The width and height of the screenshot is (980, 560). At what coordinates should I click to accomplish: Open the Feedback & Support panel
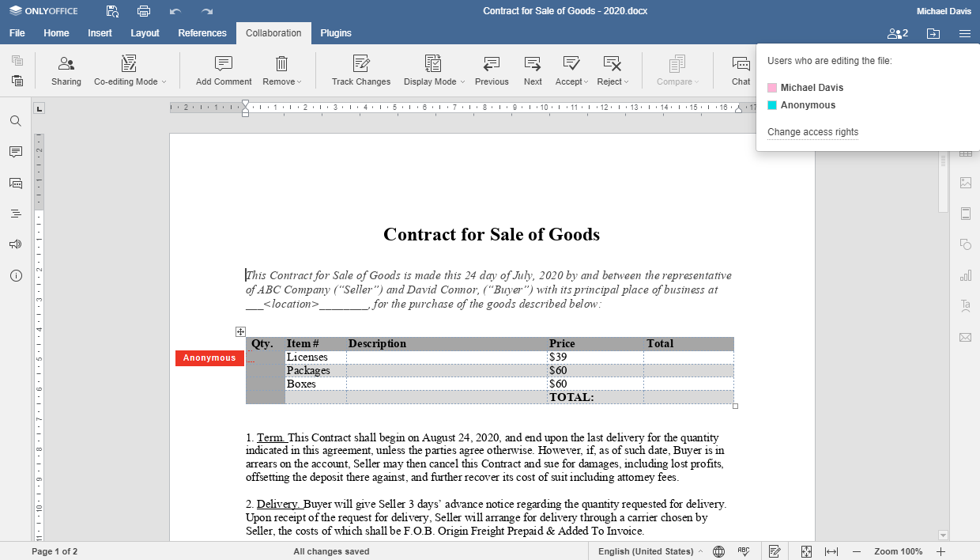[x=15, y=244]
